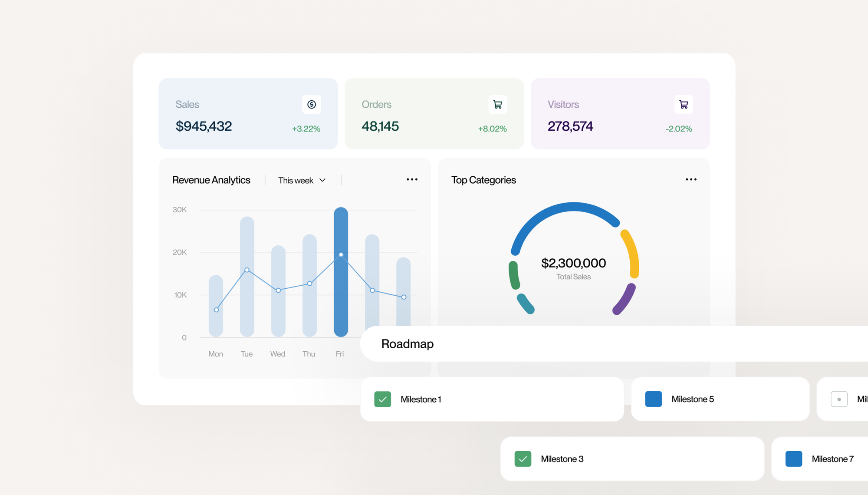Viewport: 868px width, 495px height.
Task: Toggle the empty checkbox right of Milestone 5
Action: (839, 399)
